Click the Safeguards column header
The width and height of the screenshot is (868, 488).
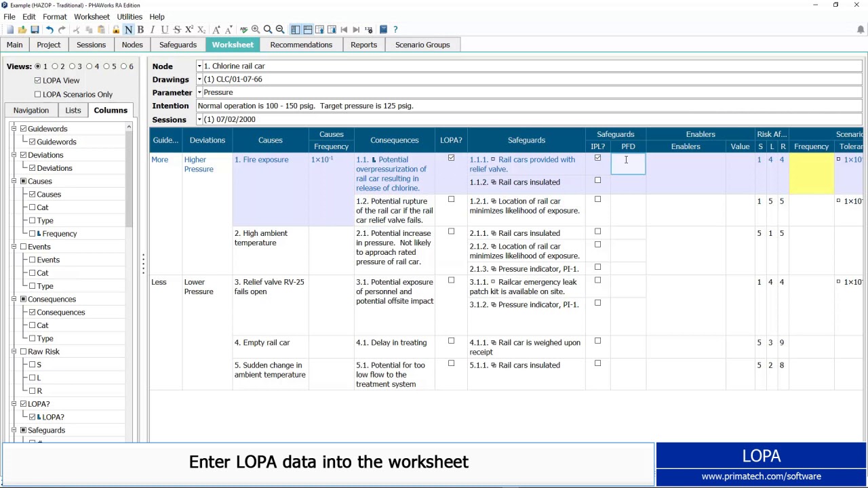click(526, 140)
